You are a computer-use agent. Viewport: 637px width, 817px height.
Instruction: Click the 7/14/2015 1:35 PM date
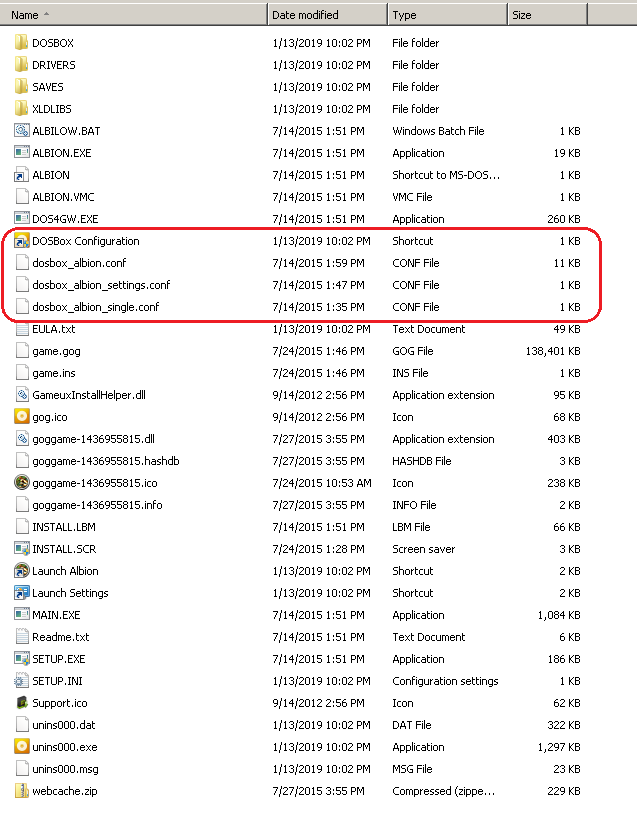[x=318, y=307]
